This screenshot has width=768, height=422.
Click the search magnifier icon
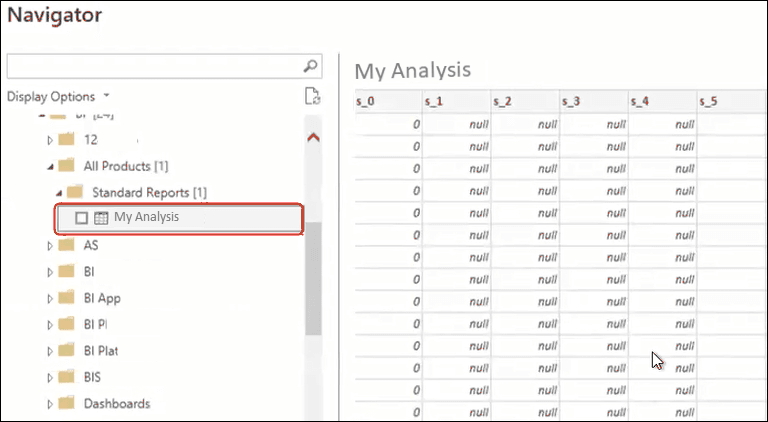[x=311, y=66]
